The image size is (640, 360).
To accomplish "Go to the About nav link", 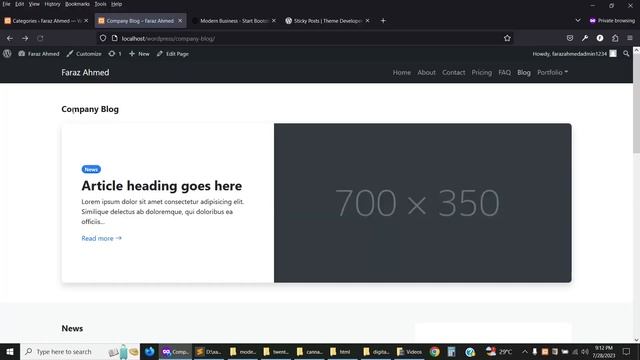I will click(x=426, y=72).
